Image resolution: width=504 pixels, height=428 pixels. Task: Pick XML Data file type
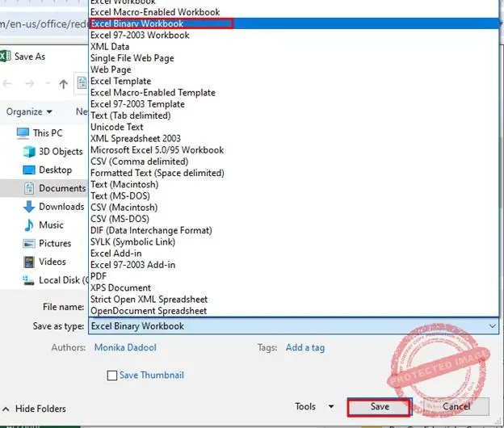pyautogui.click(x=293, y=47)
